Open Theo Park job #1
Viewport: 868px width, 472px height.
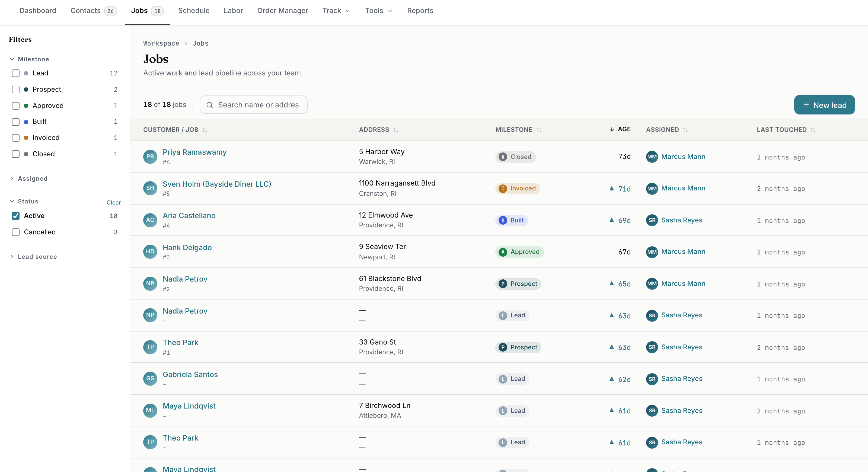tap(180, 343)
